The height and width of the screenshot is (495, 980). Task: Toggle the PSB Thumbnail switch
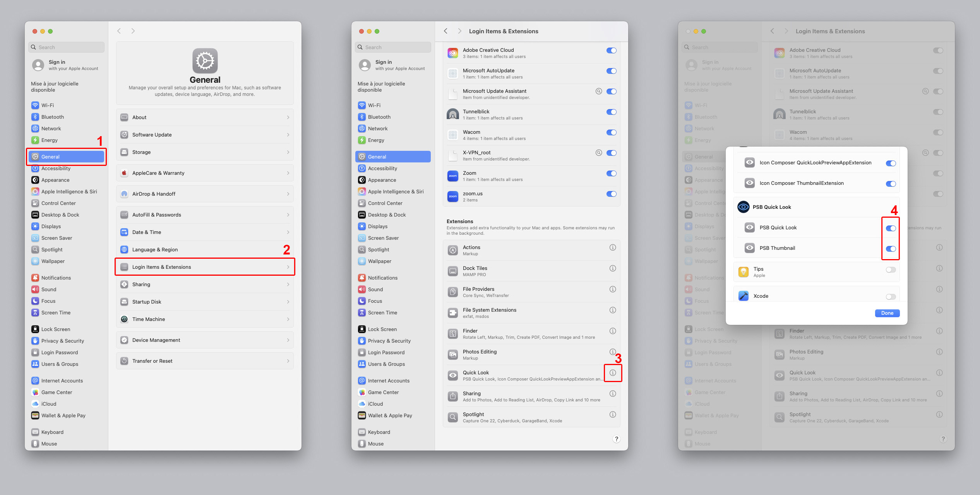click(891, 249)
